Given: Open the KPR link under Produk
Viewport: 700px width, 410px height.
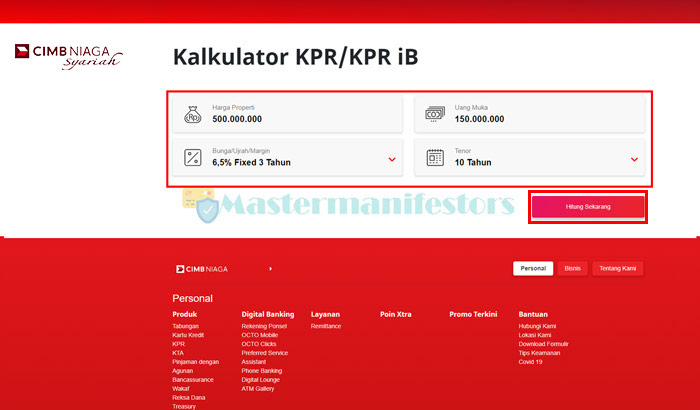Looking at the screenshot, I should [178, 344].
